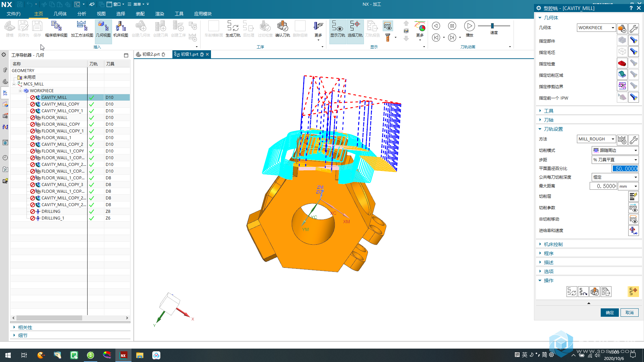Open the 切削层 cut levels dialog
The image size is (644, 362).
tap(633, 196)
